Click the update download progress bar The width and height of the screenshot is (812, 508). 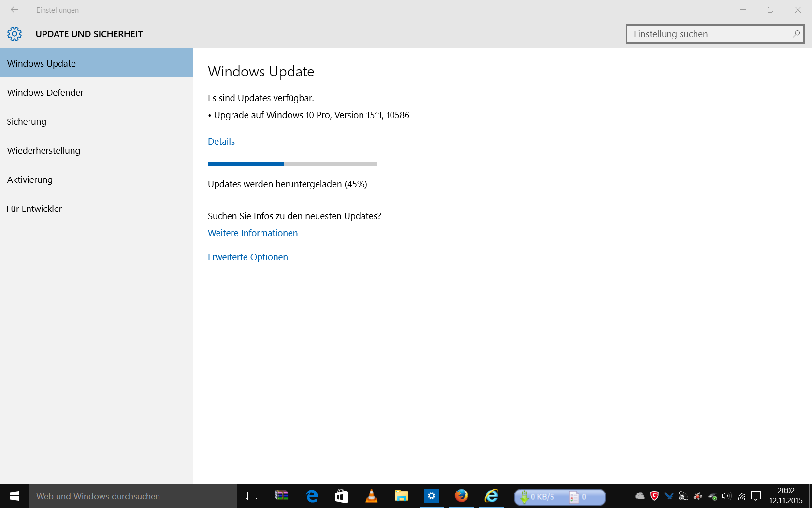[x=292, y=164]
